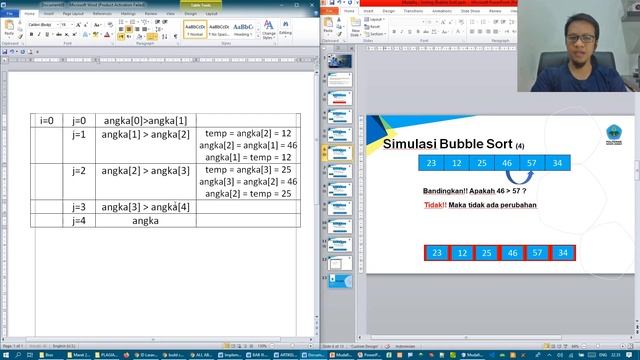Click Clear Formatting icon in Word
The height and width of the screenshot is (360, 640).
110,25
